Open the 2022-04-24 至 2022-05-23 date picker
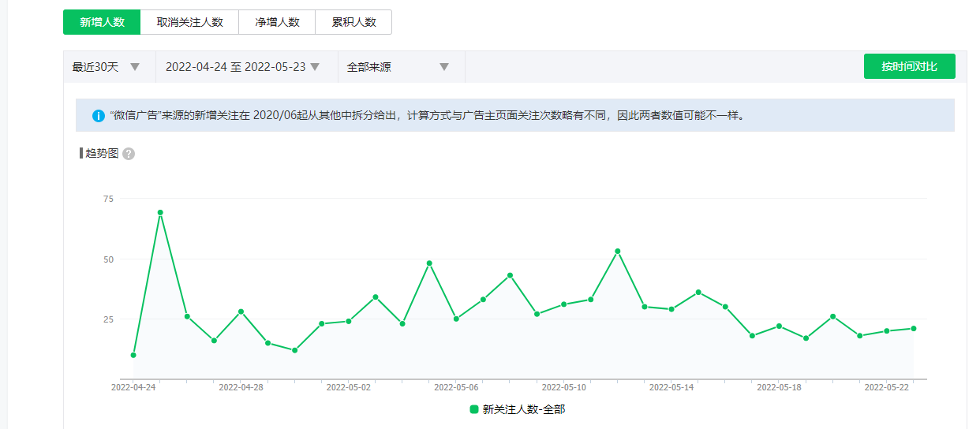Viewport: 980px width, 429px height. click(242, 67)
